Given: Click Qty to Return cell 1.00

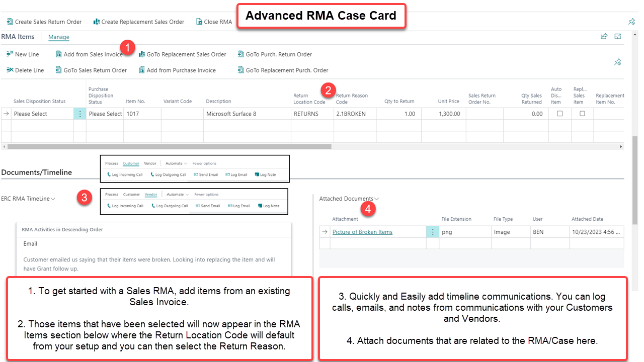Looking at the screenshot, I should [398, 114].
